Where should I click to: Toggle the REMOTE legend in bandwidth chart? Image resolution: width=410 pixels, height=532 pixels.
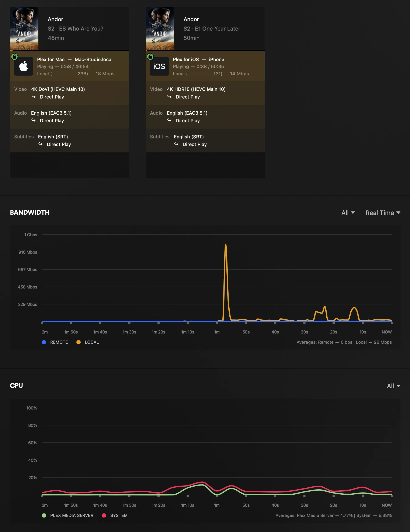[x=55, y=342]
